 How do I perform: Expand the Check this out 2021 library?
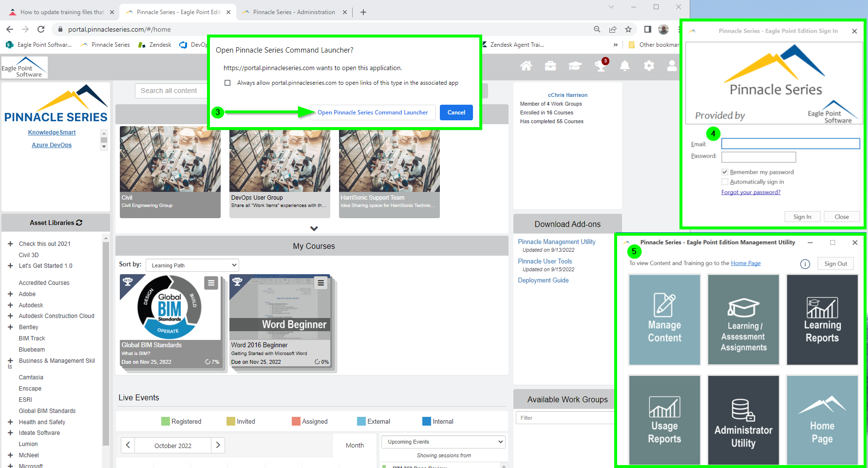(10, 244)
